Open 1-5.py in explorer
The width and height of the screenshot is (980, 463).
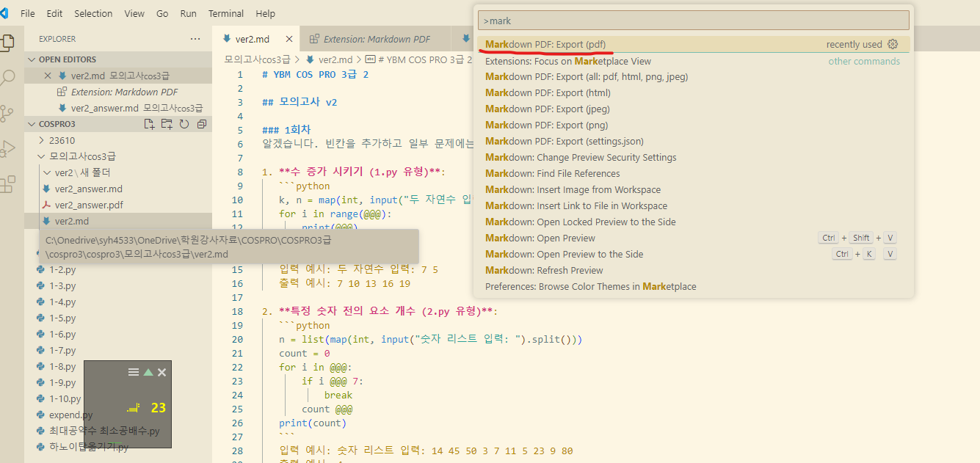click(118, 318)
